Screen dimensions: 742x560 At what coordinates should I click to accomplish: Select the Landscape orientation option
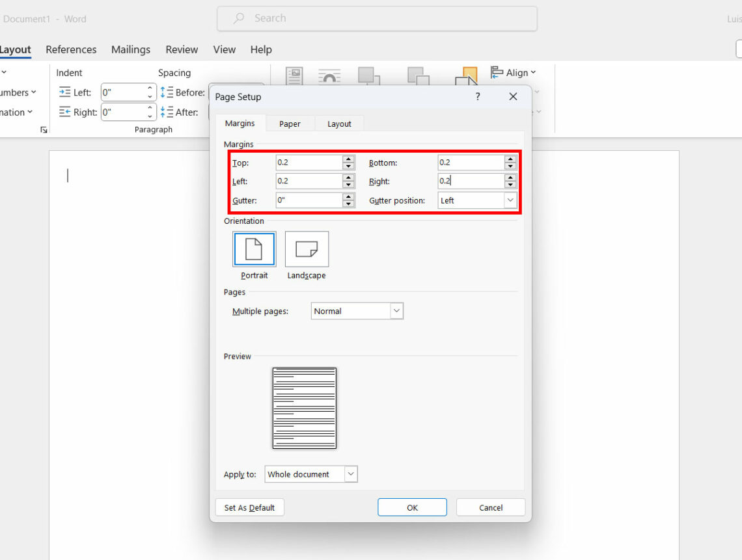(307, 248)
